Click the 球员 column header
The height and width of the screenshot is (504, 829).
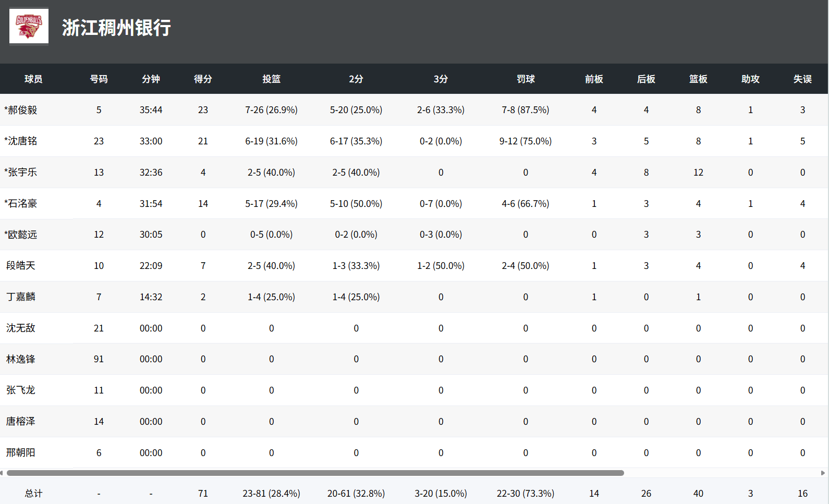33,79
